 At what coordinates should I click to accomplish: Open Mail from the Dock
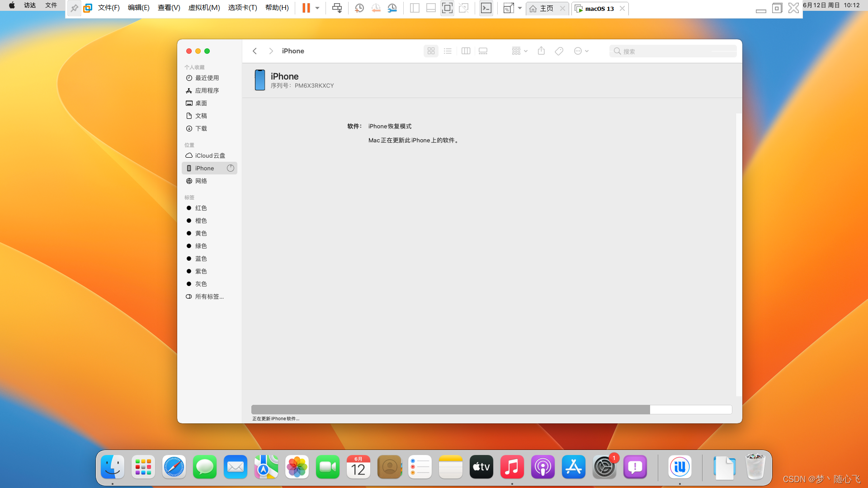pyautogui.click(x=236, y=467)
